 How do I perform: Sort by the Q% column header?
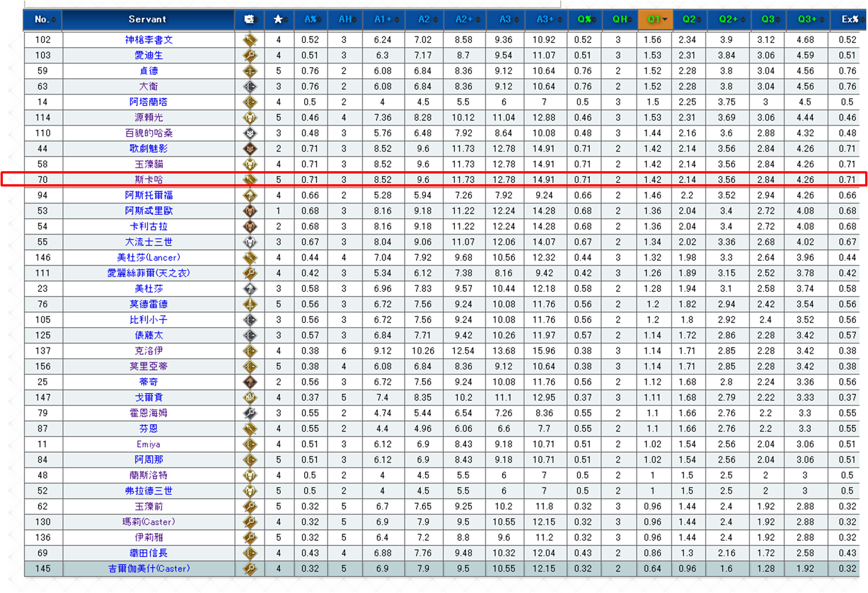(x=584, y=19)
